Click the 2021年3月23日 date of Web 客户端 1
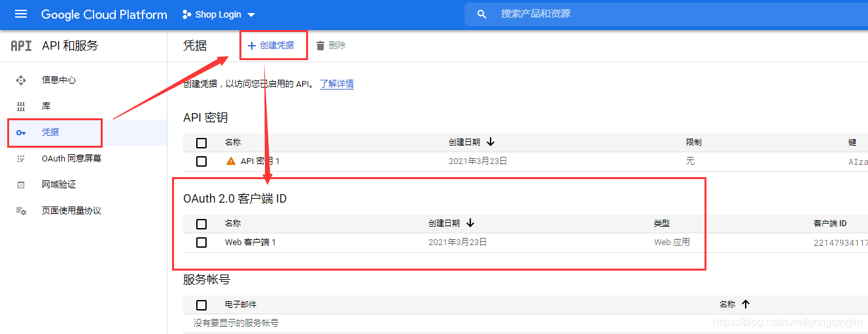 click(x=458, y=242)
